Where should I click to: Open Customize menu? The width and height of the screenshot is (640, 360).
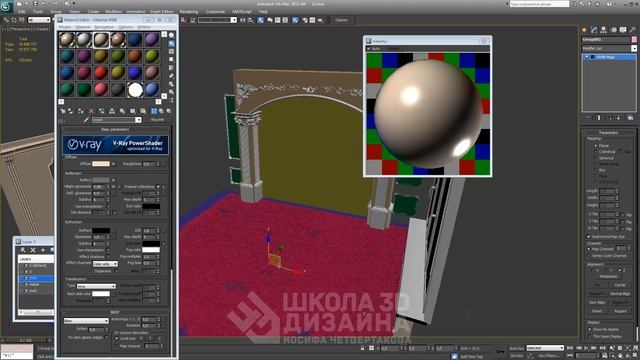click(x=215, y=12)
